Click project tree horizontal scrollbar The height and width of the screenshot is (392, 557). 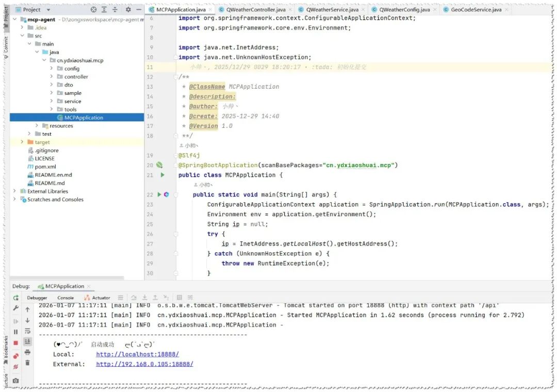67,277
